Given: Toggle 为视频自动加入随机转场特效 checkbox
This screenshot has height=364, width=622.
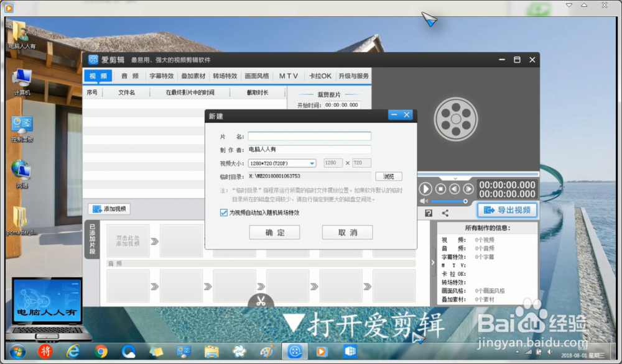Looking at the screenshot, I should pos(224,212).
